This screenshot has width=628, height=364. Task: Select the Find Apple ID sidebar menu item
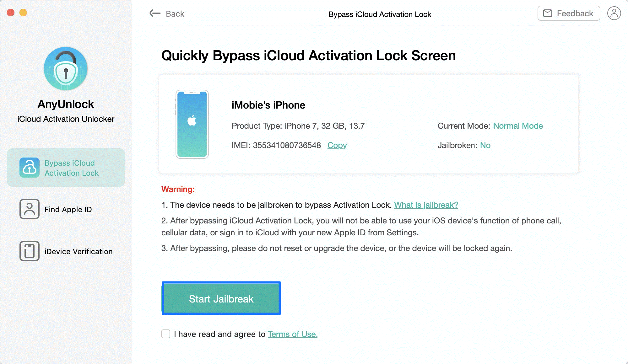[66, 209]
